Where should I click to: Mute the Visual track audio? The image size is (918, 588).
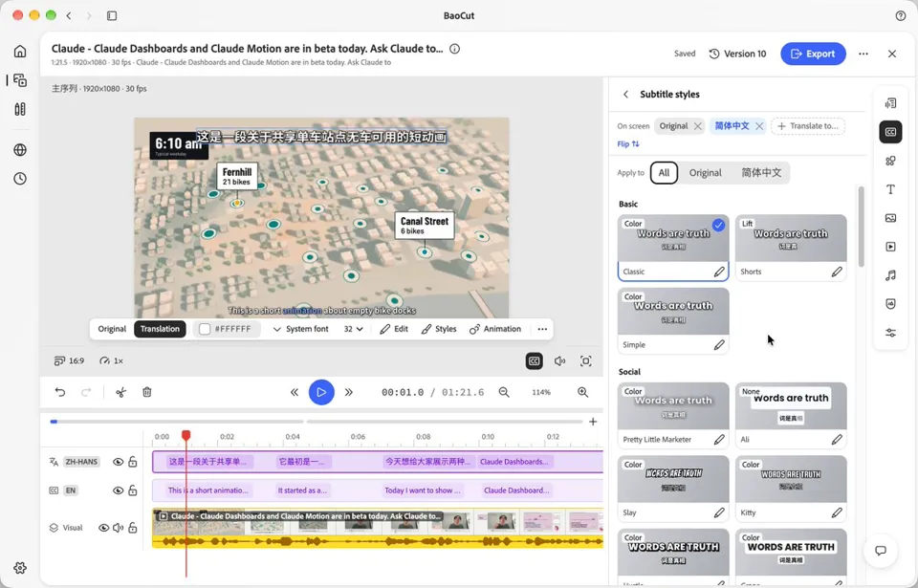119,528
